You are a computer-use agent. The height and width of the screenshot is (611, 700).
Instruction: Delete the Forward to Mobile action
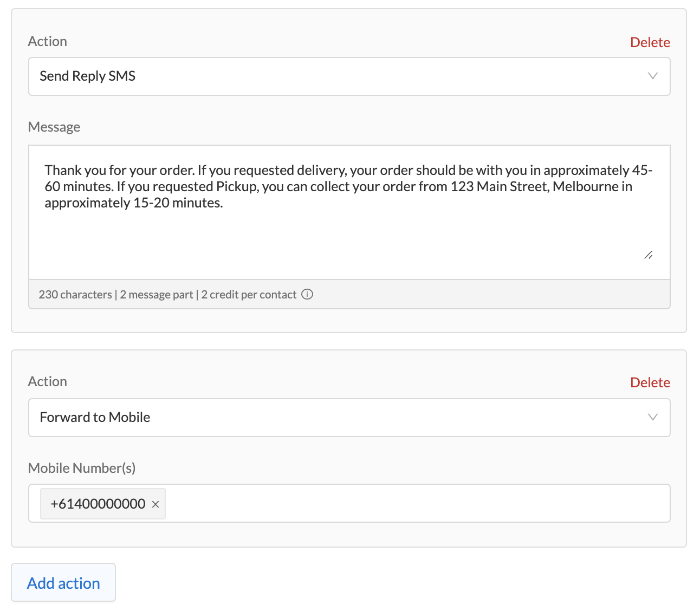[x=650, y=382]
